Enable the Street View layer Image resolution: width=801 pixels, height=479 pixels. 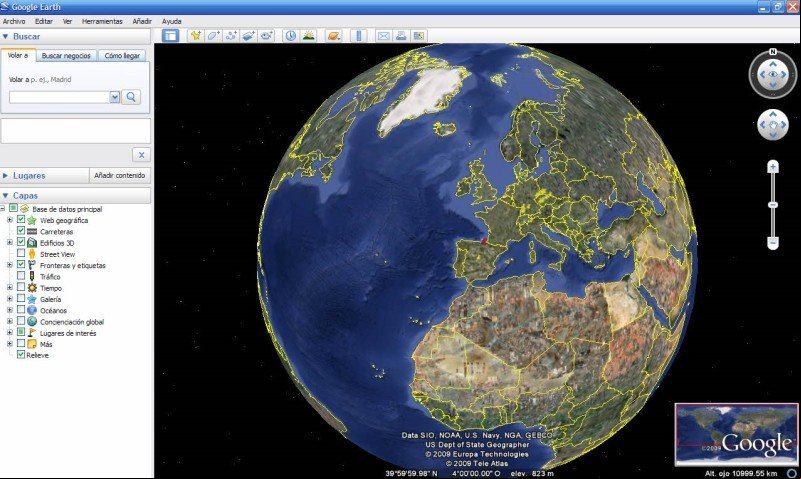point(21,253)
